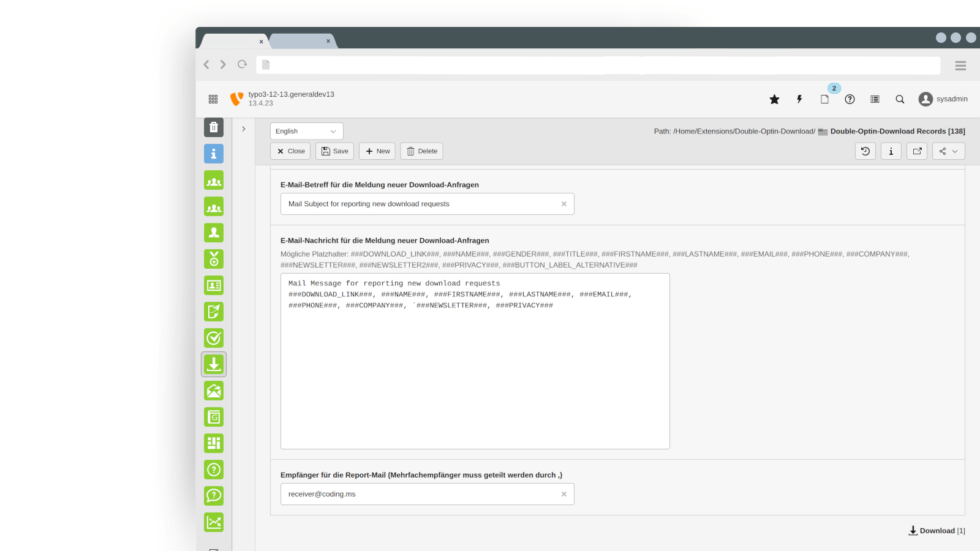Select the recycler trash module in sidebar
The height and width of the screenshot is (551, 980).
coord(214,127)
